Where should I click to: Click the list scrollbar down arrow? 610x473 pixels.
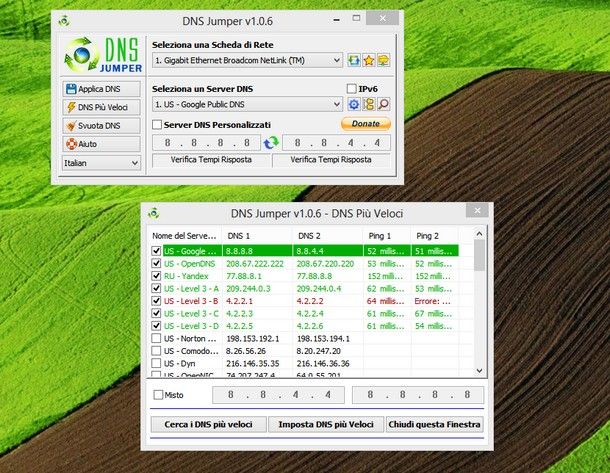pos(479,371)
